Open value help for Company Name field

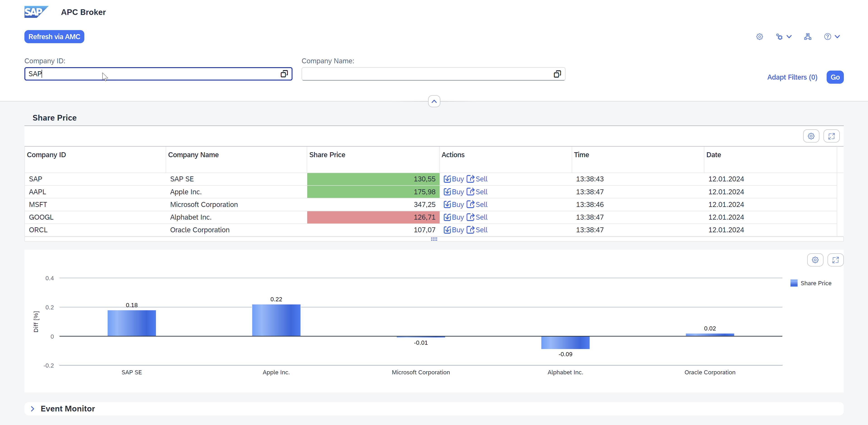point(557,74)
